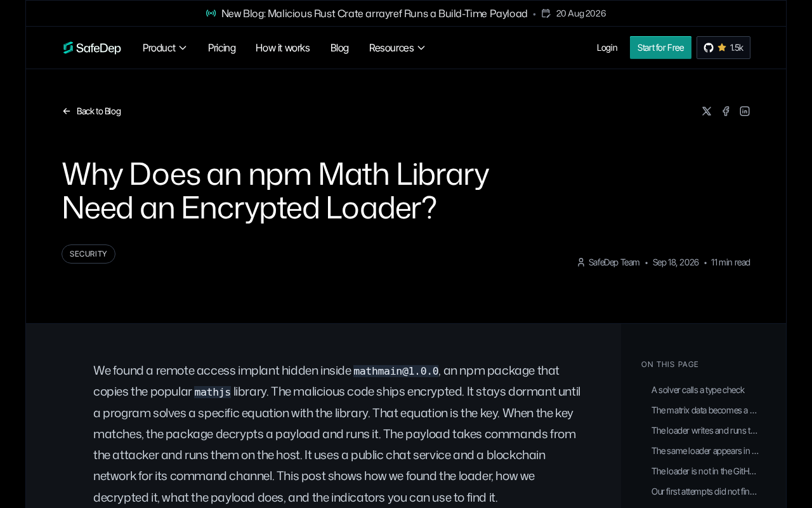Expand the Resources dropdown menu
This screenshot has height=508, width=812.
click(x=397, y=48)
